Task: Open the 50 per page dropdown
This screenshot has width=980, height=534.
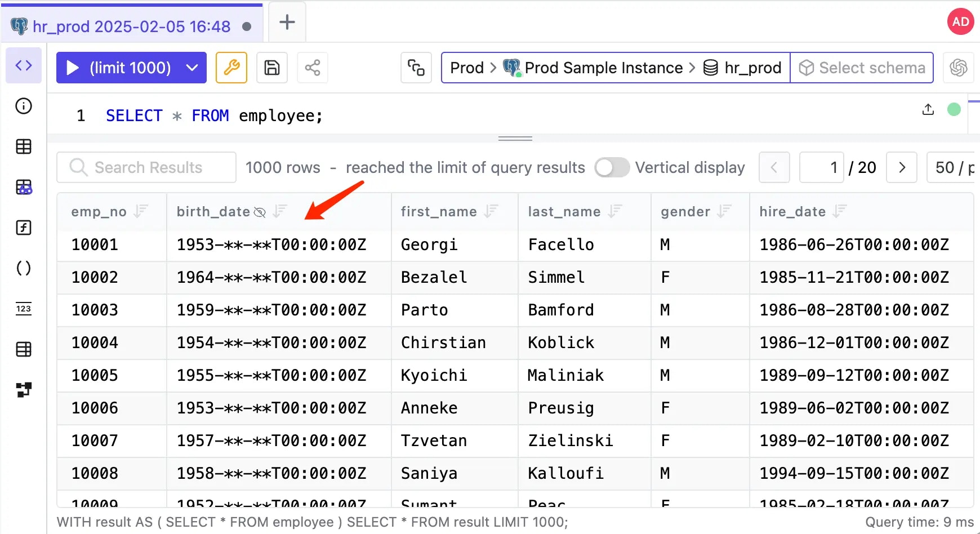Action: click(x=956, y=167)
